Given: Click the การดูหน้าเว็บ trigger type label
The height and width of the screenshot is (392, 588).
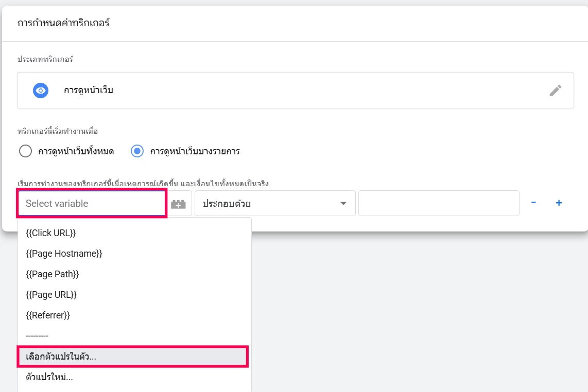Looking at the screenshot, I should coord(89,91).
